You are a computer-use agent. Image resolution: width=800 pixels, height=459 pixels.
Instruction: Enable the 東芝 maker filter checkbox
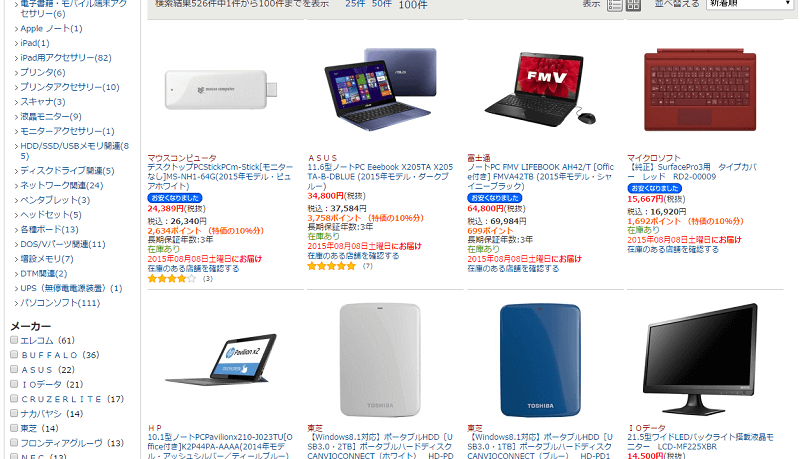(x=14, y=427)
